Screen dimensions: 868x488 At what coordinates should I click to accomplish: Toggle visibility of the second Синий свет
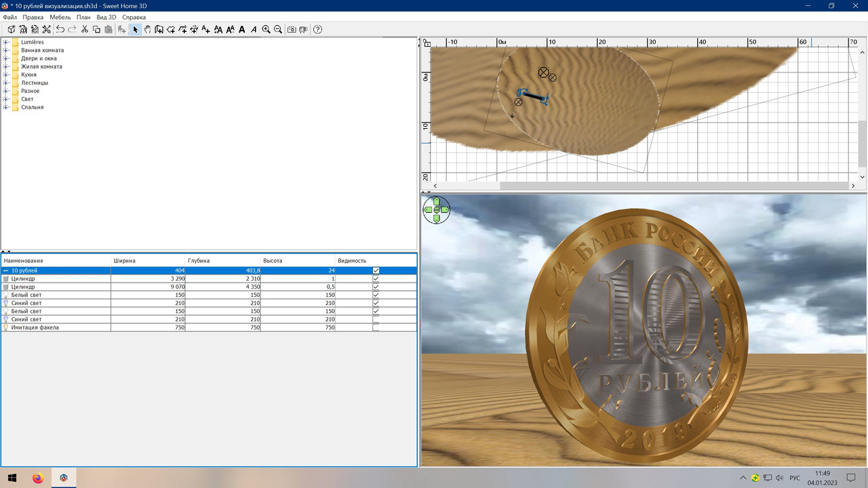pyautogui.click(x=376, y=319)
